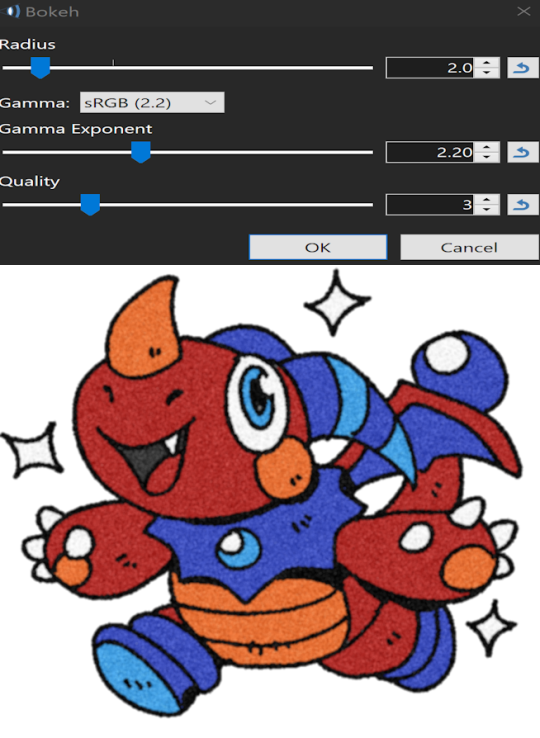Click the cartoon dragon preview image
Screen dimensions: 540x738
(270, 494)
